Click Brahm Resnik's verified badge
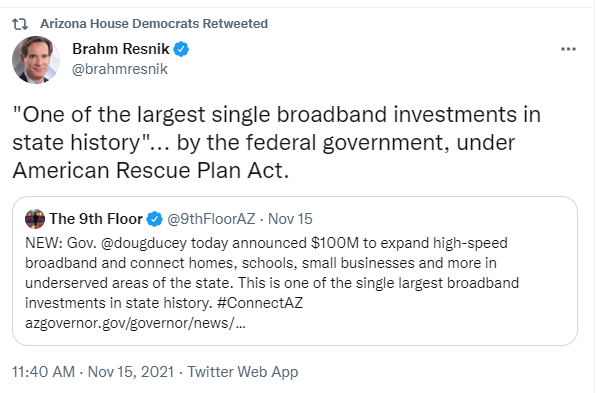Image resolution: width=596 pixels, height=393 pixels. pyautogui.click(x=181, y=49)
